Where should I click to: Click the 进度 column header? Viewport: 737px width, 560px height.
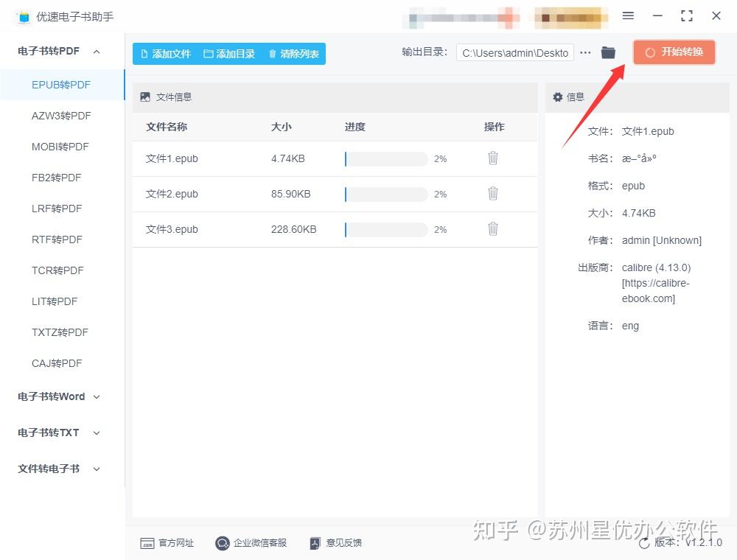point(355,127)
